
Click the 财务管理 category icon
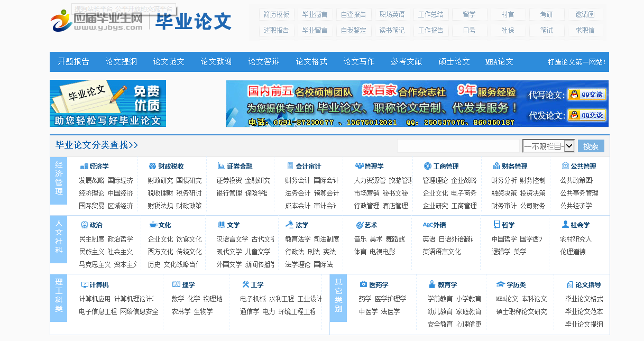pos(496,166)
